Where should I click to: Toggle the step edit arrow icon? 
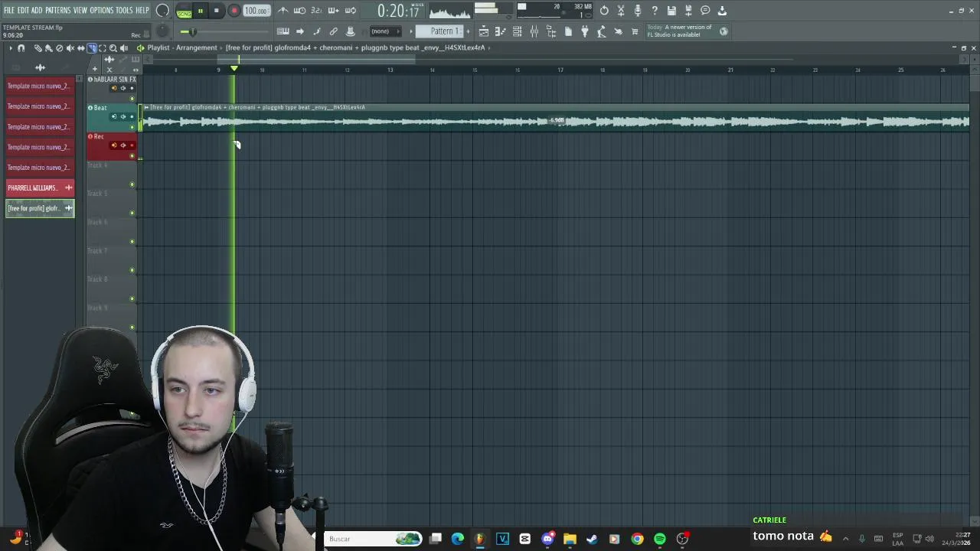click(300, 31)
